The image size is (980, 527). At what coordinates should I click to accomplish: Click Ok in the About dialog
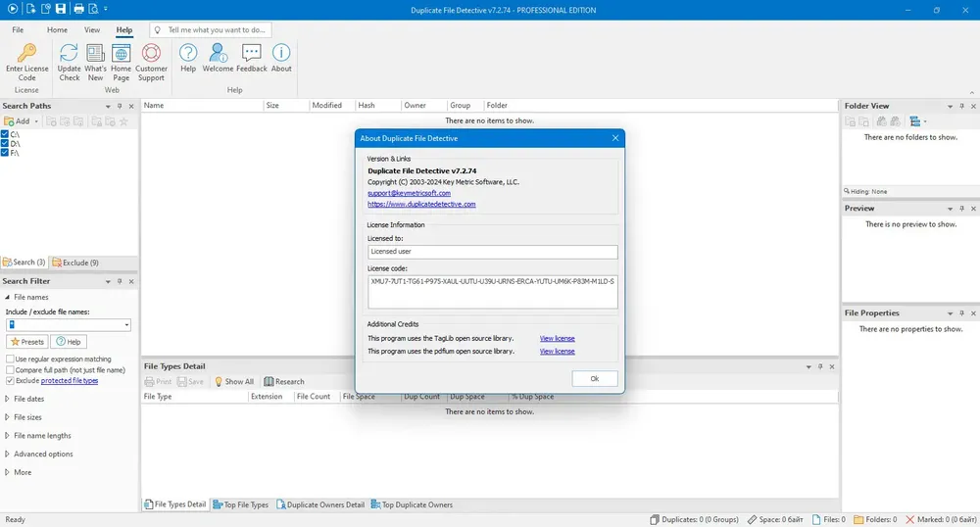click(595, 378)
